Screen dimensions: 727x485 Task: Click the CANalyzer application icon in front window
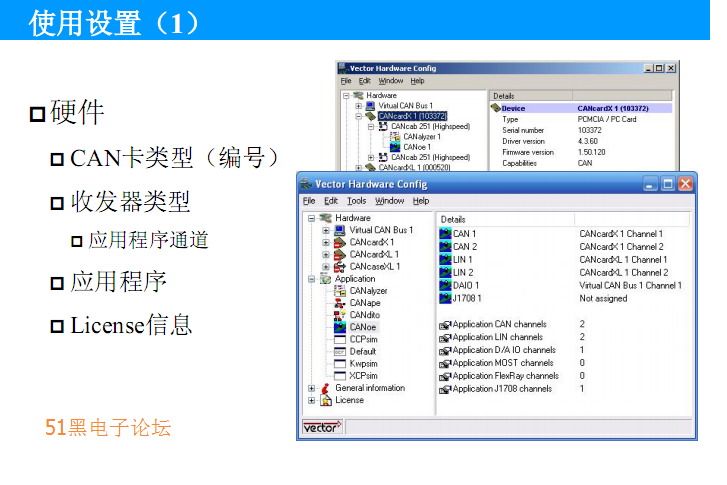[x=340, y=291]
